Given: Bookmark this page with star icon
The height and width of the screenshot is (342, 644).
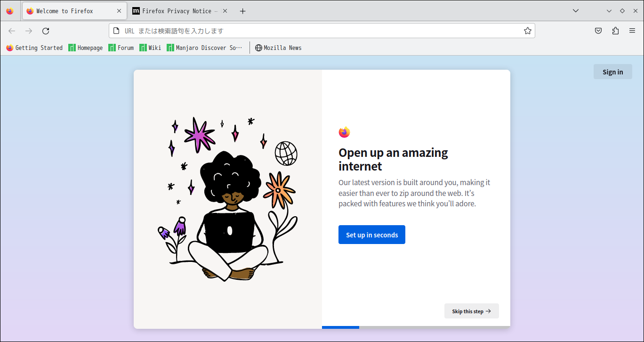Looking at the screenshot, I should pyautogui.click(x=528, y=31).
